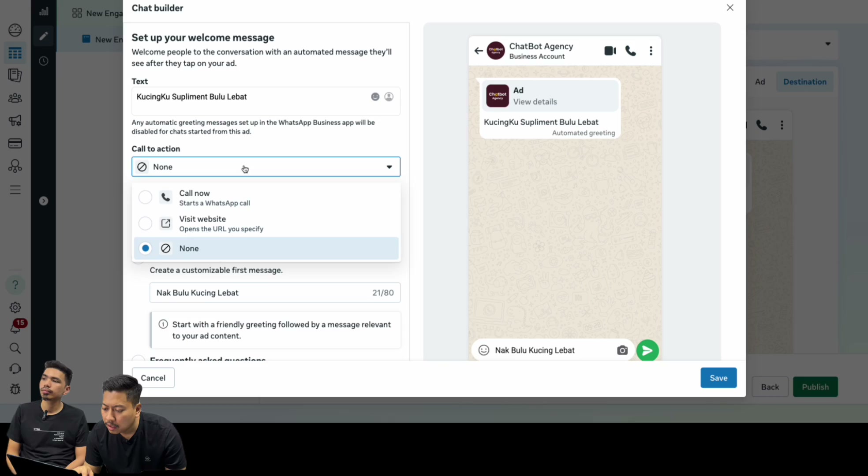Click the emoji icon in preview message bar
The height and width of the screenshot is (476, 868).
(x=483, y=350)
